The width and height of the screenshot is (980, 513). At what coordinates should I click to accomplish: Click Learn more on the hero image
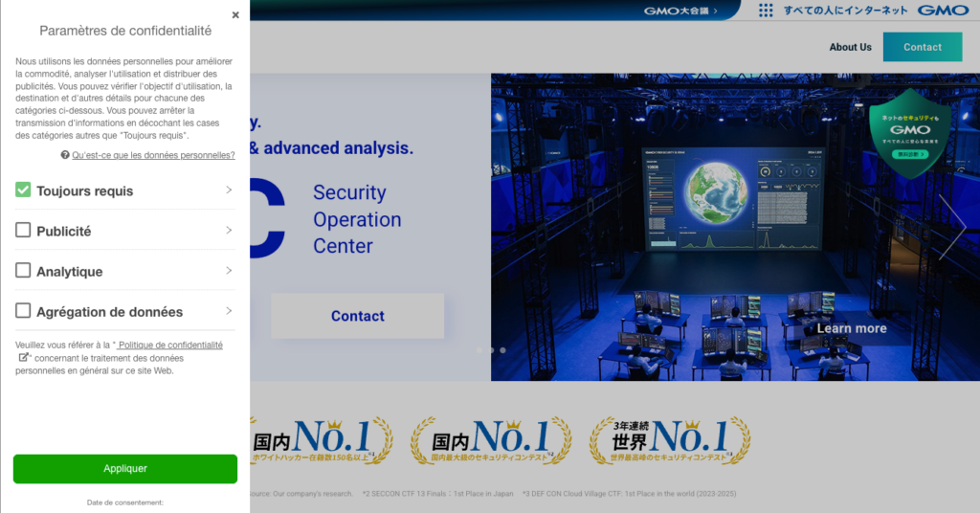(851, 328)
